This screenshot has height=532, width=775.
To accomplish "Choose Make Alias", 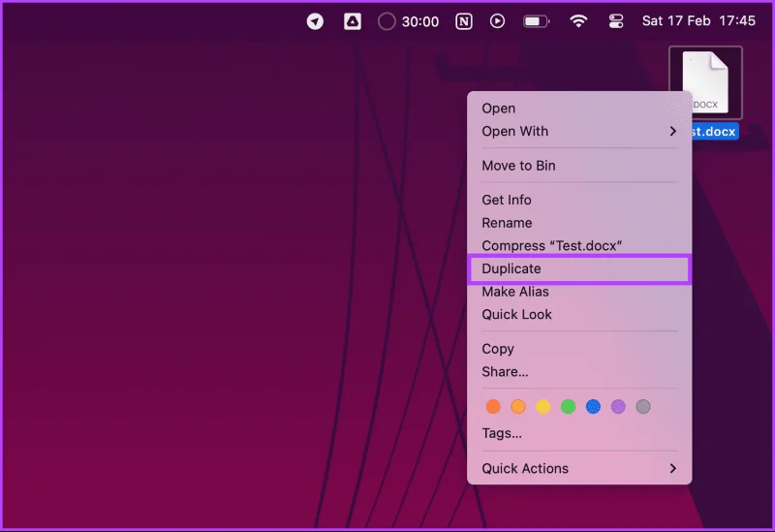I will tap(579, 292).
